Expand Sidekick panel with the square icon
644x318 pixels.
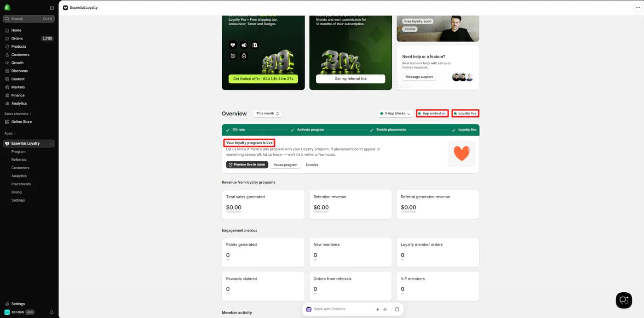pyautogui.click(x=397, y=309)
